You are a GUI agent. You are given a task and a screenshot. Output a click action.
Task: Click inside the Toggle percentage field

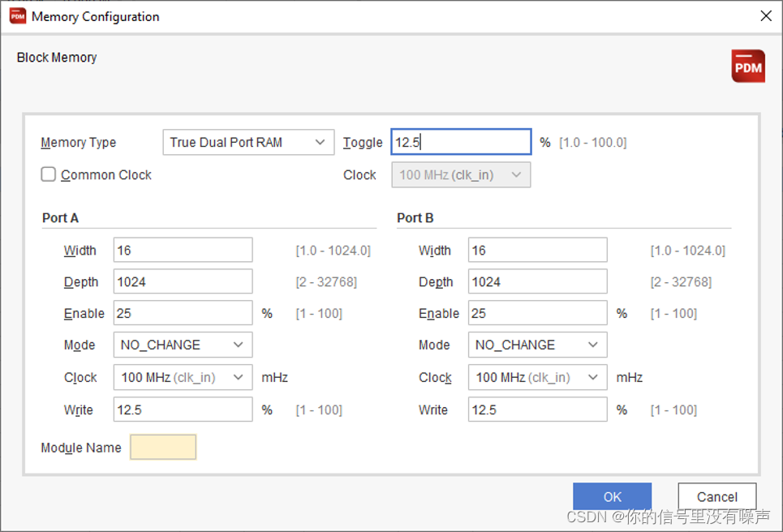pyautogui.click(x=461, y=141)
